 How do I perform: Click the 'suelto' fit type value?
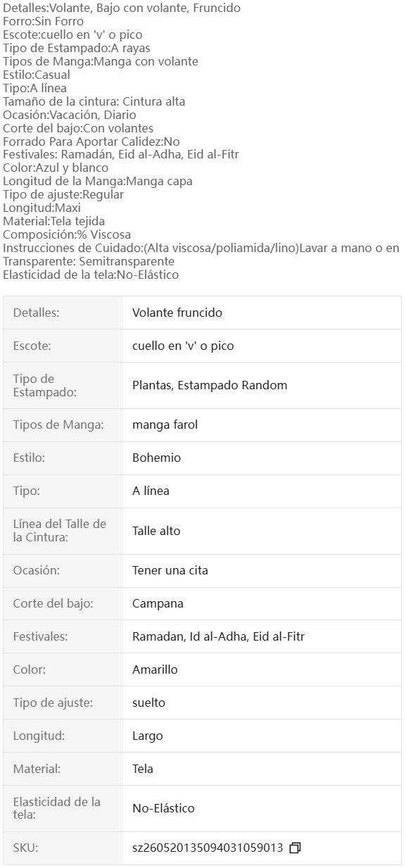tap(149, 703)
